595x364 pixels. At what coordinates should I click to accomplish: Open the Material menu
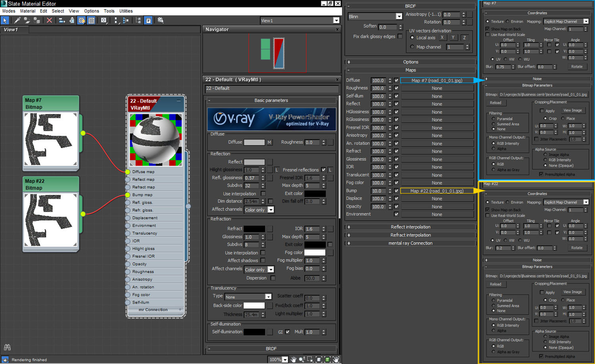coord(28,11)
